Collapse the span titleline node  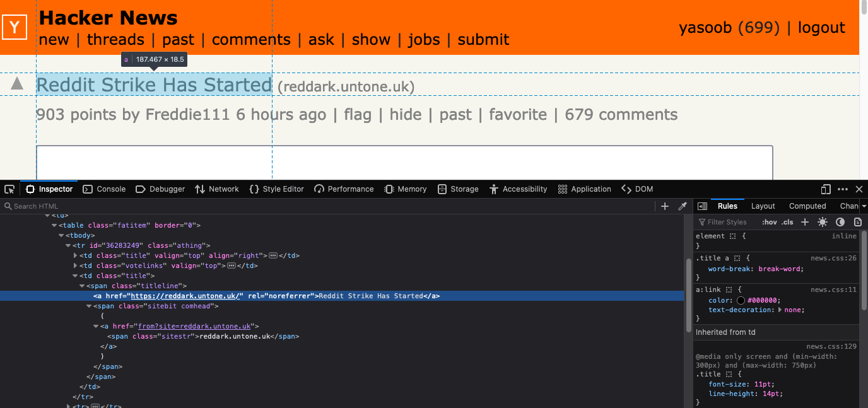pos(82,286)
